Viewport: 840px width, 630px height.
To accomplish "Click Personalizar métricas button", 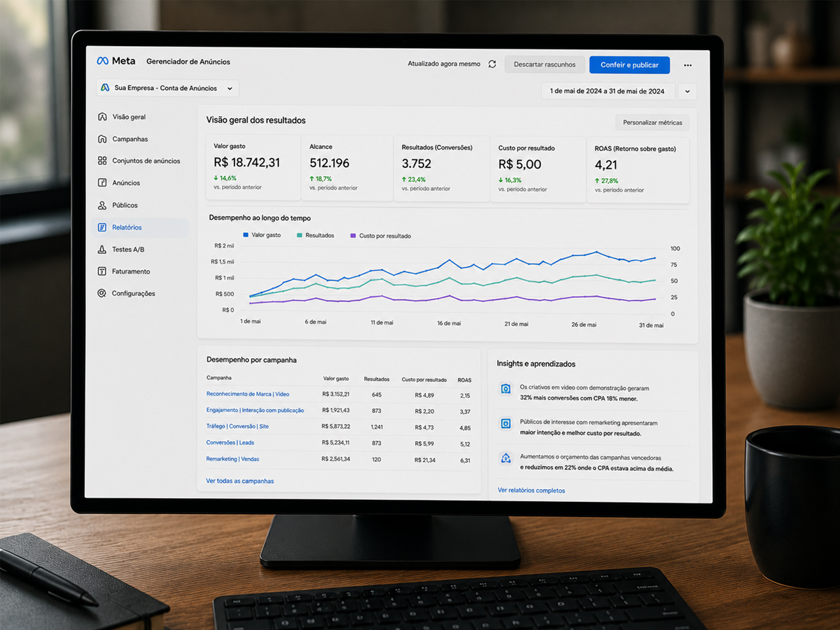I will pyautogui.click(x=652, y=123).
